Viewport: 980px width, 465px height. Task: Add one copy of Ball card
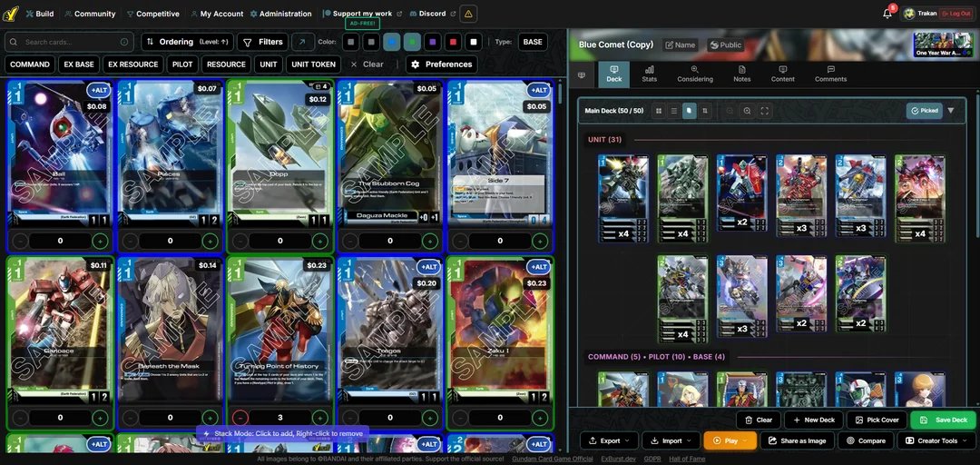click(100, 241)
